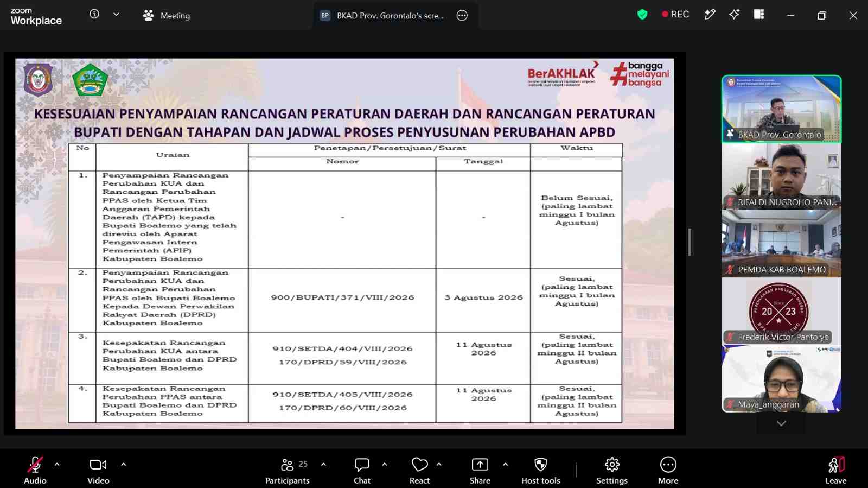868x488 pixels.
Task: Click the bangga melayani bangsa hashtag logo
Action: click(640, 74)
